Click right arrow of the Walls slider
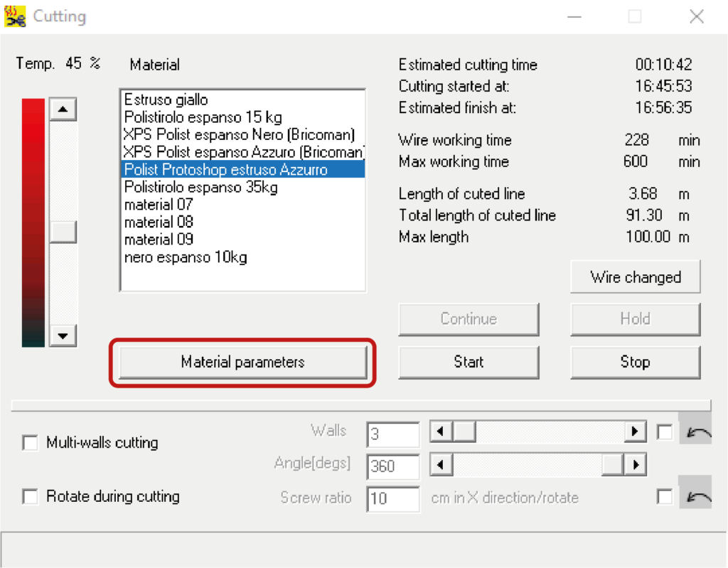728x568 pixels. click(635, 432)
